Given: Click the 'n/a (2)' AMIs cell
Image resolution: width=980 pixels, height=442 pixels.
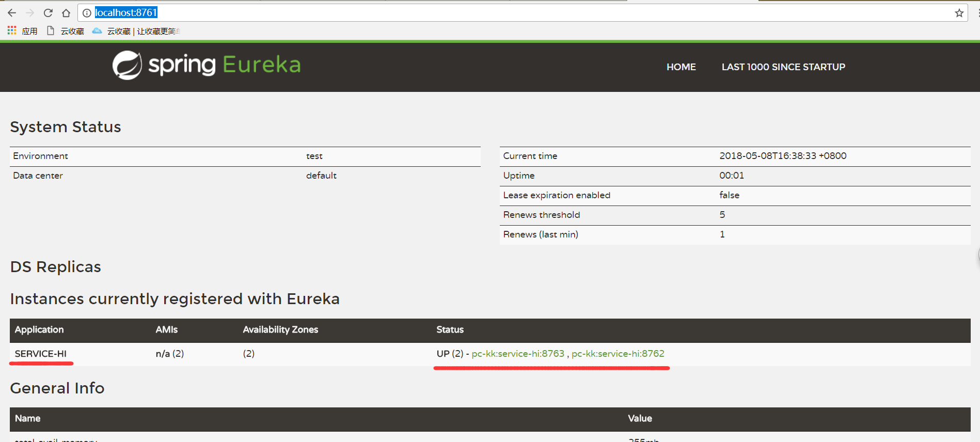Looking at the screenshot, I should 170,354.
